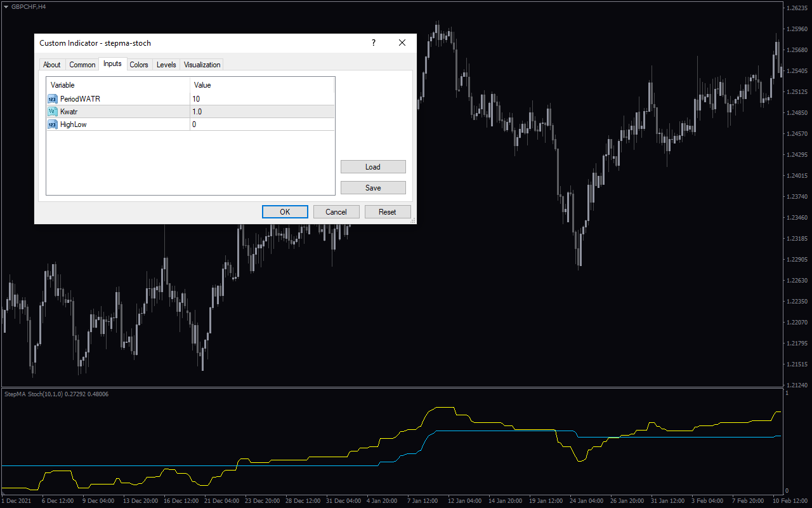
Task: Open the Levels tab
Action: pyautogui.click(x=166, y=65)
